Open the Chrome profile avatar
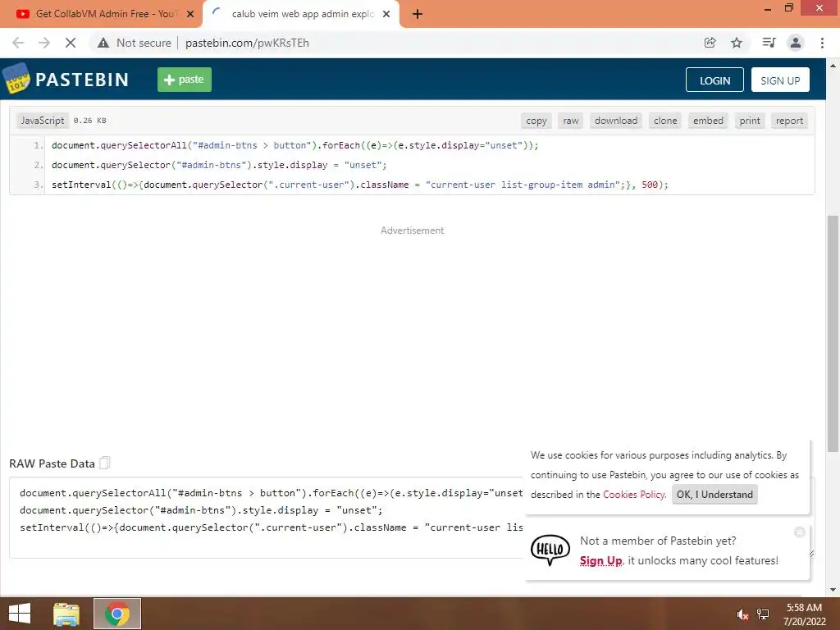Image resolution: width=840 pixels, height=630 pixels. (x=796, y=43)
